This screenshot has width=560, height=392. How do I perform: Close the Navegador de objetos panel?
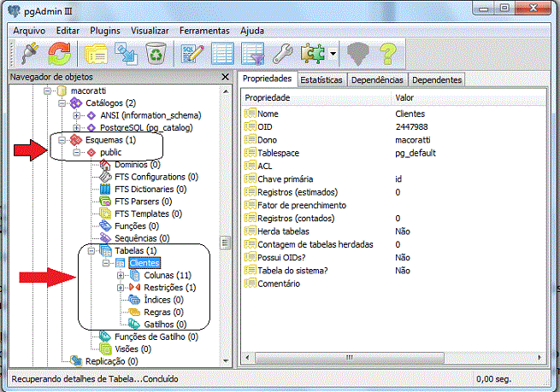(225, 77)
